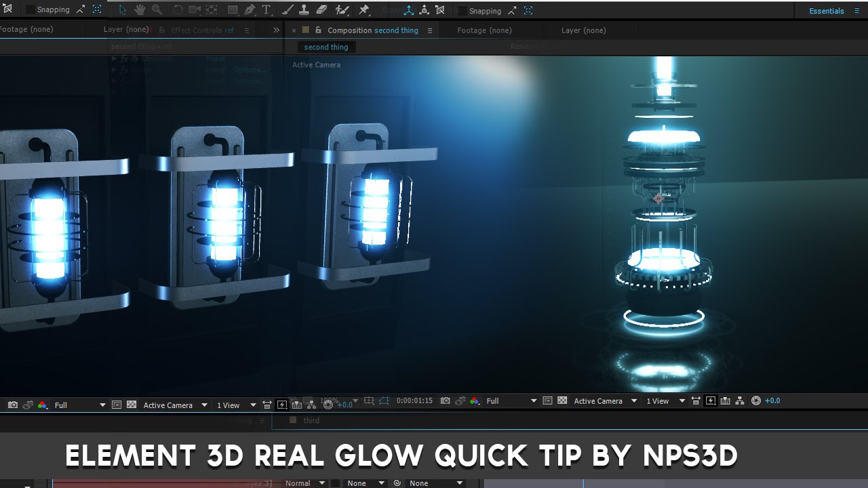Select the Roto Brush tool
Image resolution: width=868 pixels, height=488 pixels.
(342, 9)
